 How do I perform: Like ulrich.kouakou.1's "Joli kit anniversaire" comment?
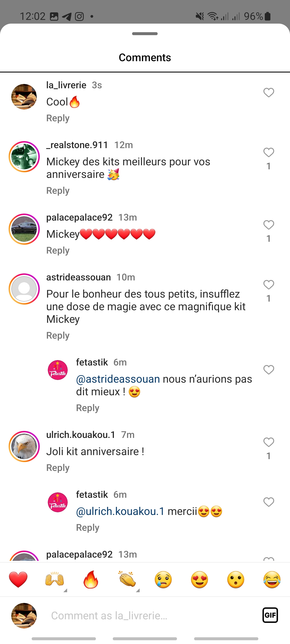pos(269,442)
